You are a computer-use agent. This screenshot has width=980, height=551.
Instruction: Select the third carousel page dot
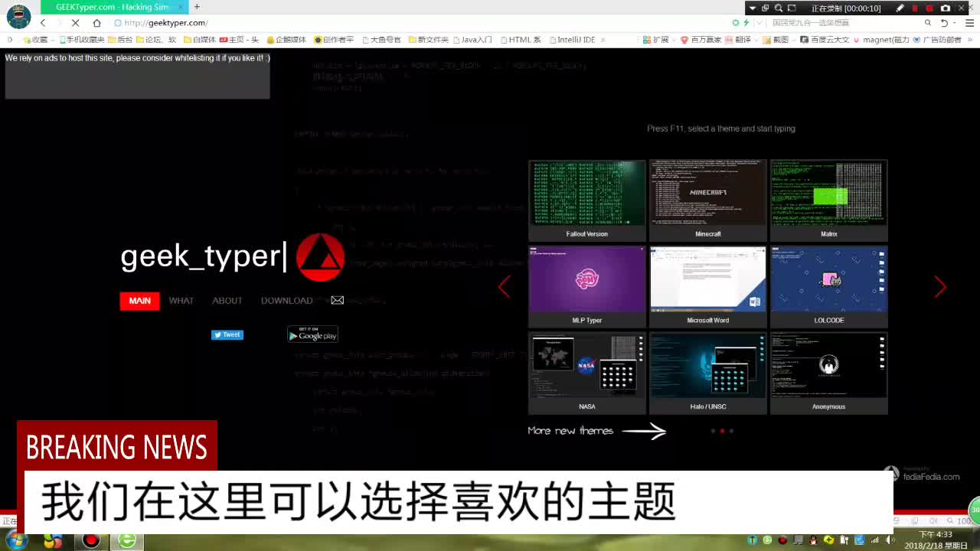(731, 431)
